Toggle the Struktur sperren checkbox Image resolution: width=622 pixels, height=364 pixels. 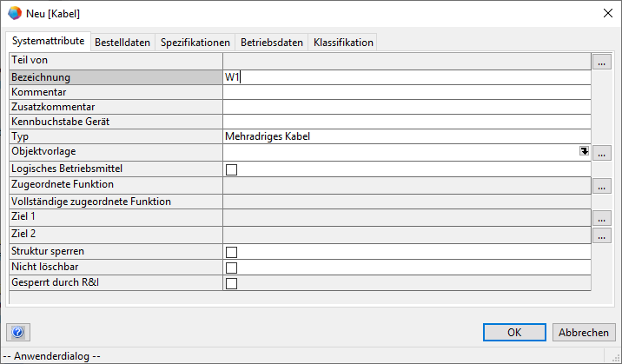pos(231,252)
